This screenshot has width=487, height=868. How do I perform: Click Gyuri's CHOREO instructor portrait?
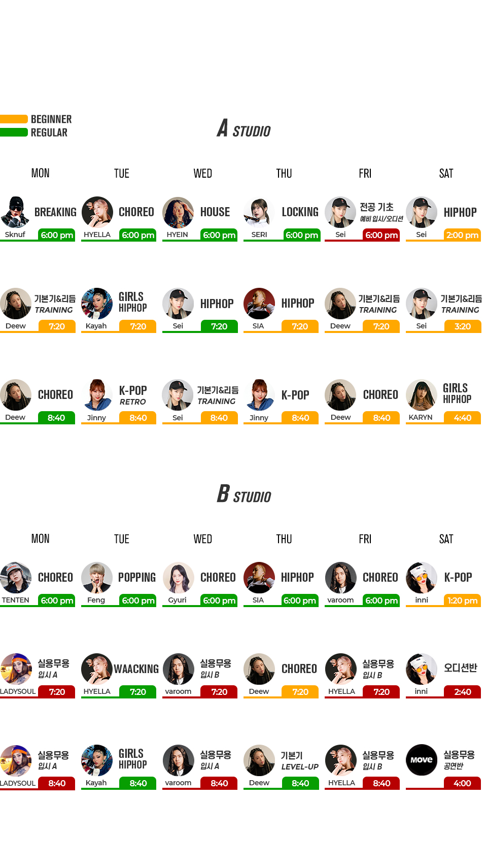point(178,578)
